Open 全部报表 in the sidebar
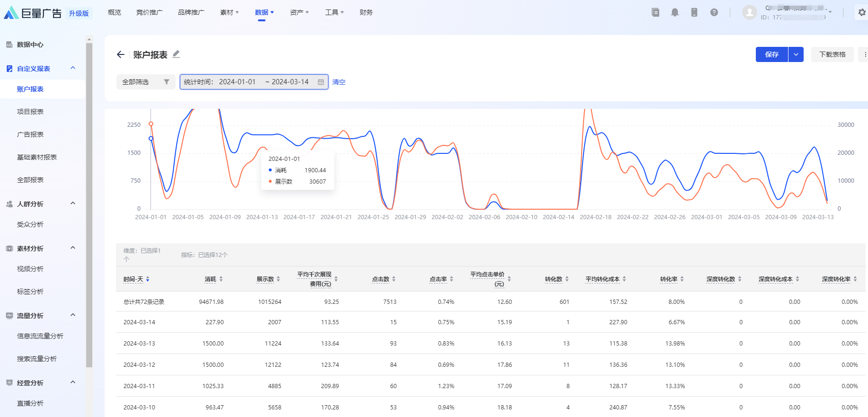The image size is (868, 417). 30,180
